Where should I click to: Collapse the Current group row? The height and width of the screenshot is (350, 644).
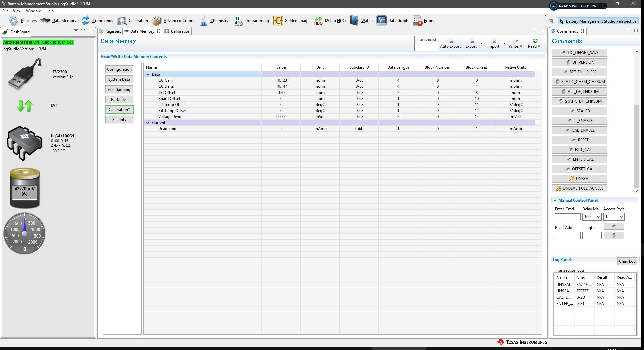(148, 123)
